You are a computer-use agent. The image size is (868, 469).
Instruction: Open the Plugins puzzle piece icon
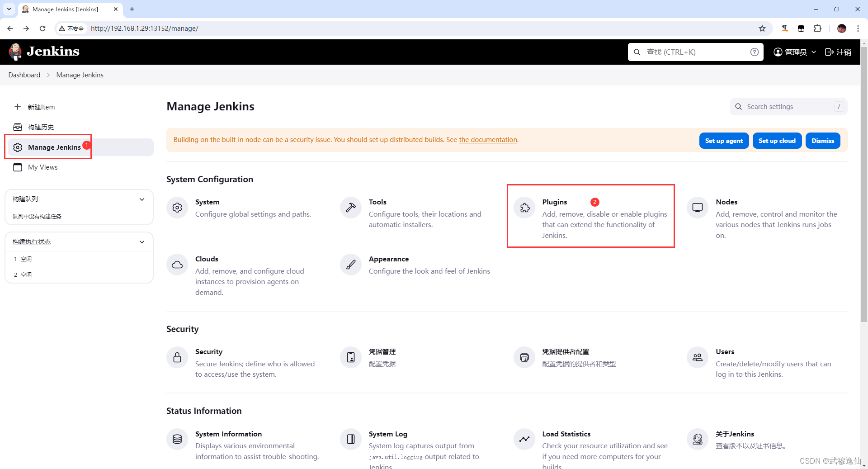click(x=524, y=208)
